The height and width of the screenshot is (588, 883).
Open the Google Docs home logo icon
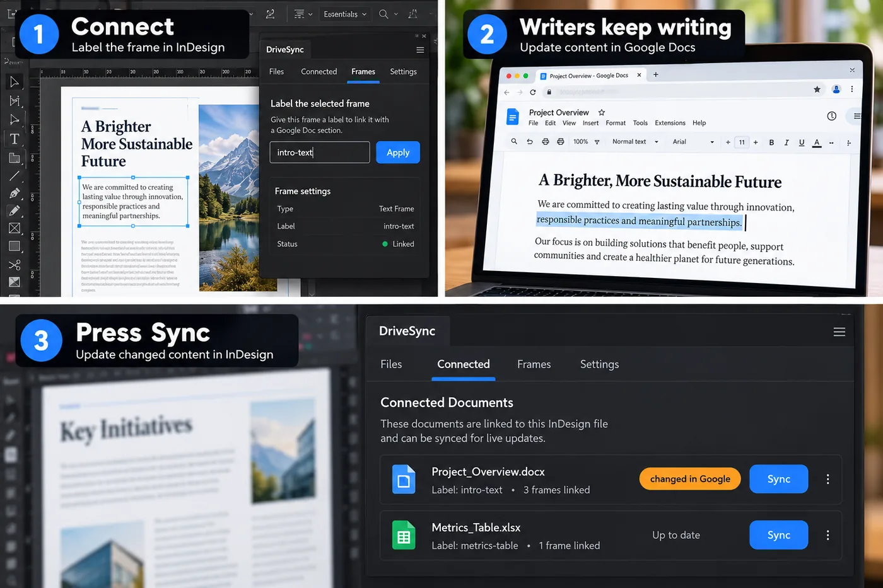(x=513, y=117)
